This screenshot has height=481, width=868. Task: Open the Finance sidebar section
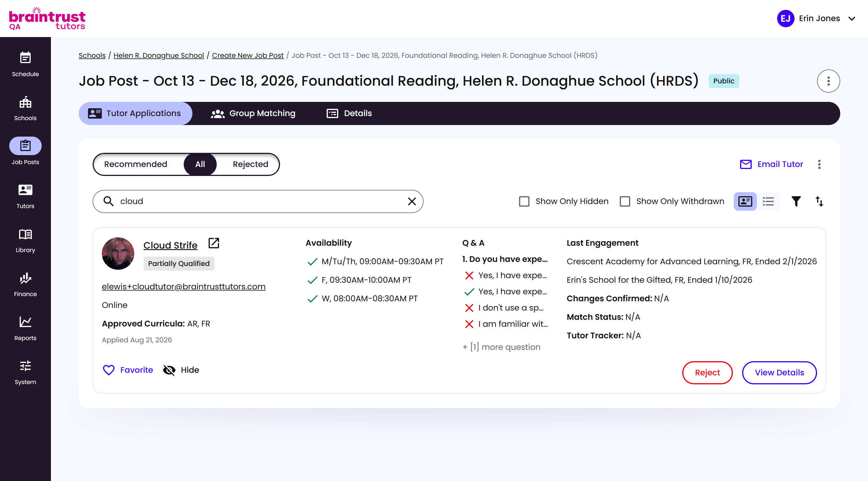[25, 284]
